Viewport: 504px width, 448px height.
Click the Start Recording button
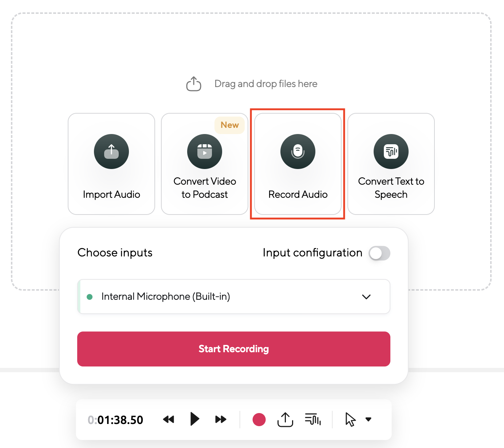(x=234, y=349)
